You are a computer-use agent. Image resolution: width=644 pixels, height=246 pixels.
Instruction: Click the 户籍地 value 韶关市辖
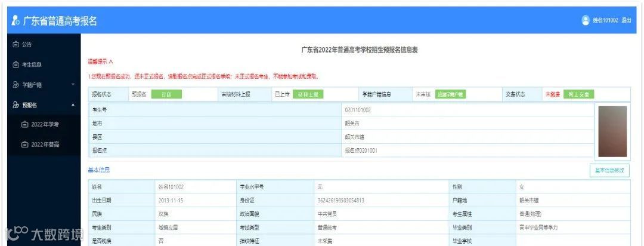(x=529, y=201)
